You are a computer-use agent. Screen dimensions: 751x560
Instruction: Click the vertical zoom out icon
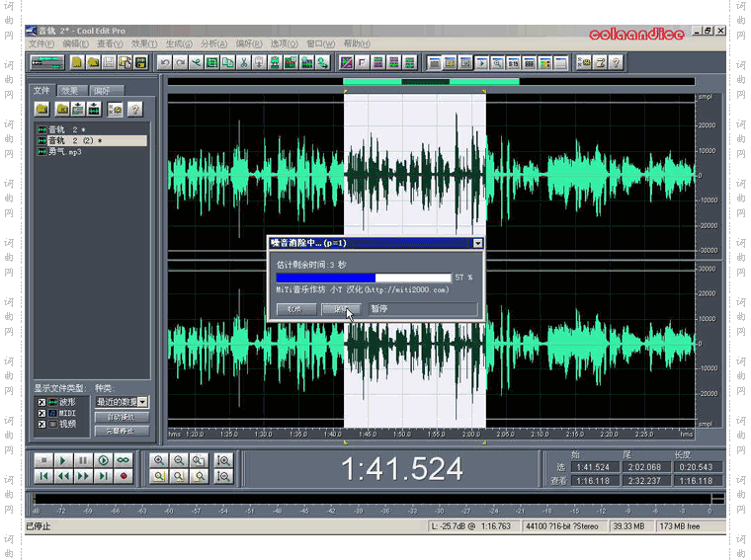click(223, 476)
